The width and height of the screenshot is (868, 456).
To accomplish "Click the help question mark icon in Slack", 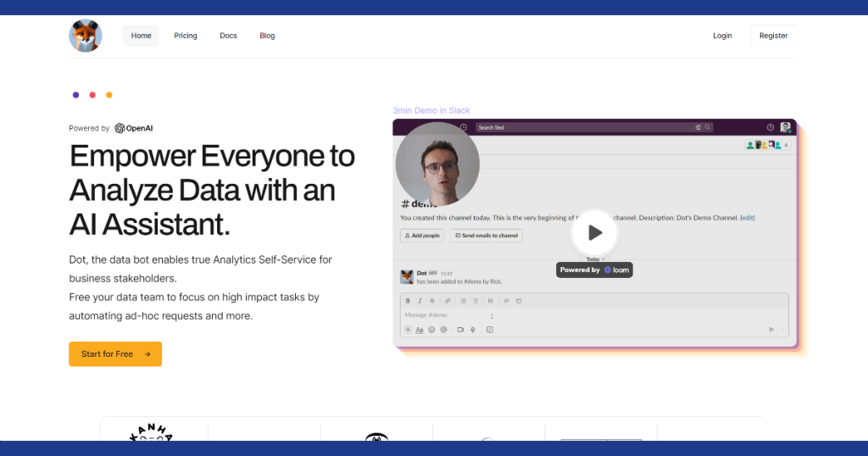I will [770, 127].
